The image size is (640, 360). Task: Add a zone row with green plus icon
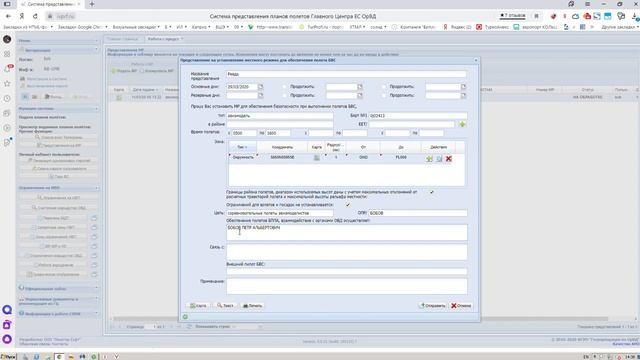point(429,159)
